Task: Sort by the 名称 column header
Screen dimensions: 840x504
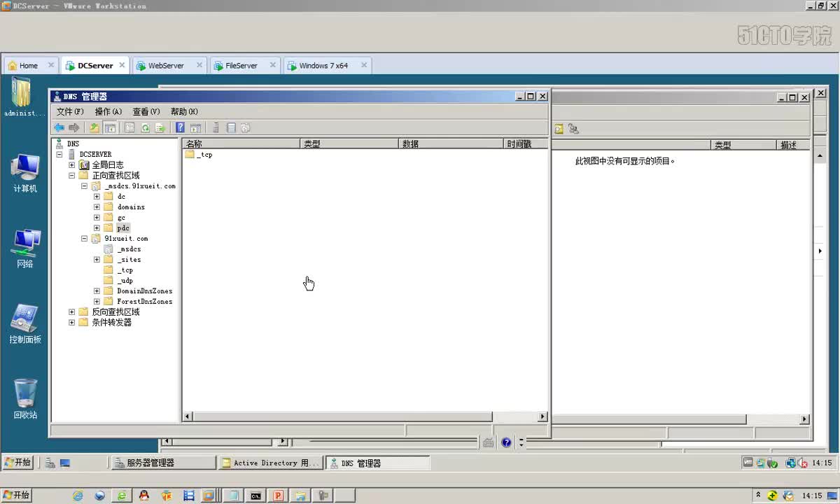Action: pyautogui.click(x=241, y=143)
